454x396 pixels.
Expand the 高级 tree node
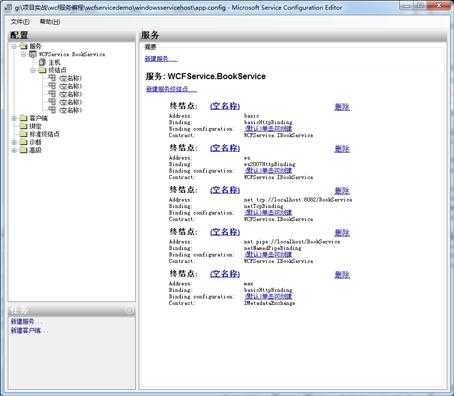(14, 150)
